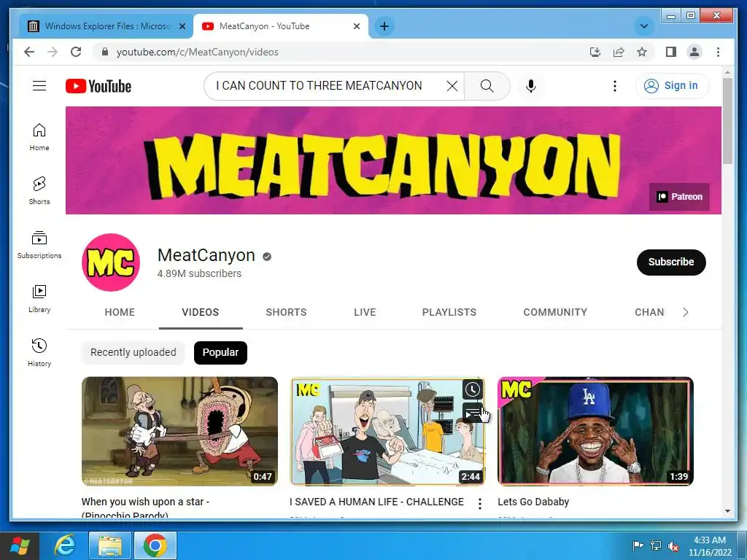Screen dimensions: 747x560
Task: Open action menu for I SAVED A HUMAN LIFE
Action: [x=480, y=504]
